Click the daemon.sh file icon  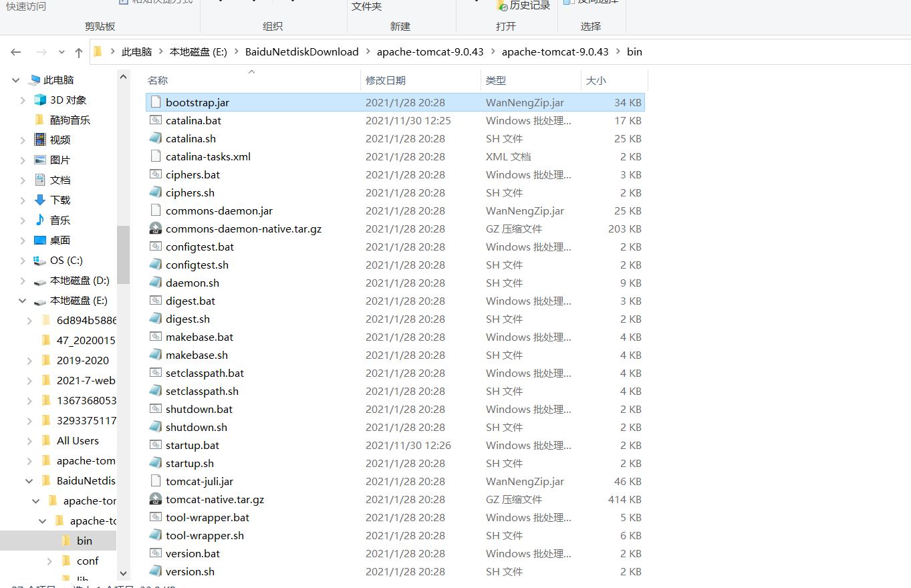(x=155, y=283)
